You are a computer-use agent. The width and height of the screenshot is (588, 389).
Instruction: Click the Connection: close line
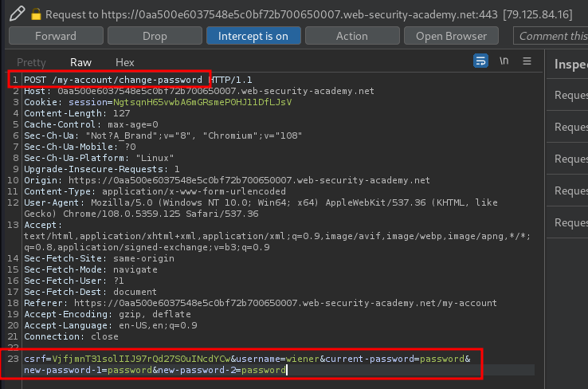click(x=71, y=336)
